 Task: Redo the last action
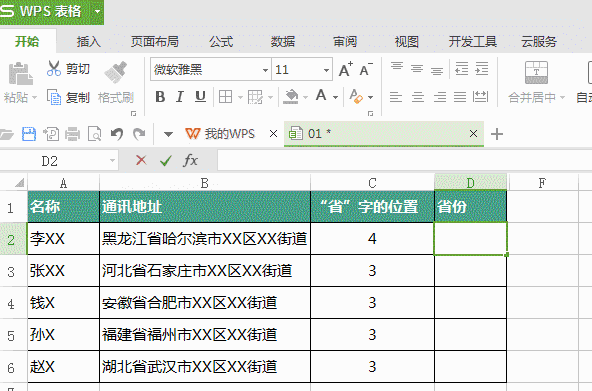coord(139,134)
